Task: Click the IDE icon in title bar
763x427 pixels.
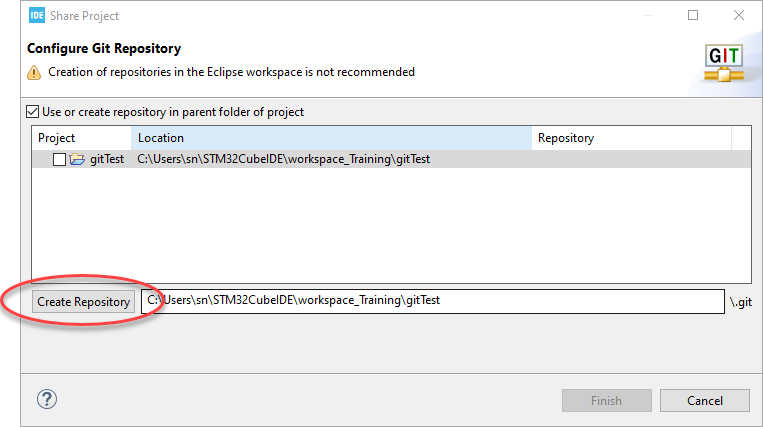Action: click(37, 16)
